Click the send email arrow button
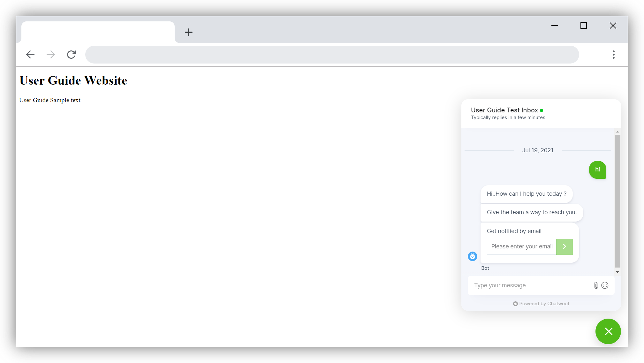The height and width of the screenshot is (363, 644). tap(564, 246)
